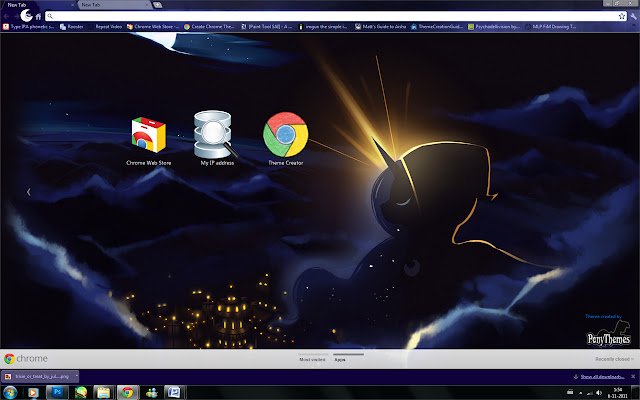Open the file explorer taskbar icon
The width and height of the screenshot is (640, 400).
pos(104,393)
